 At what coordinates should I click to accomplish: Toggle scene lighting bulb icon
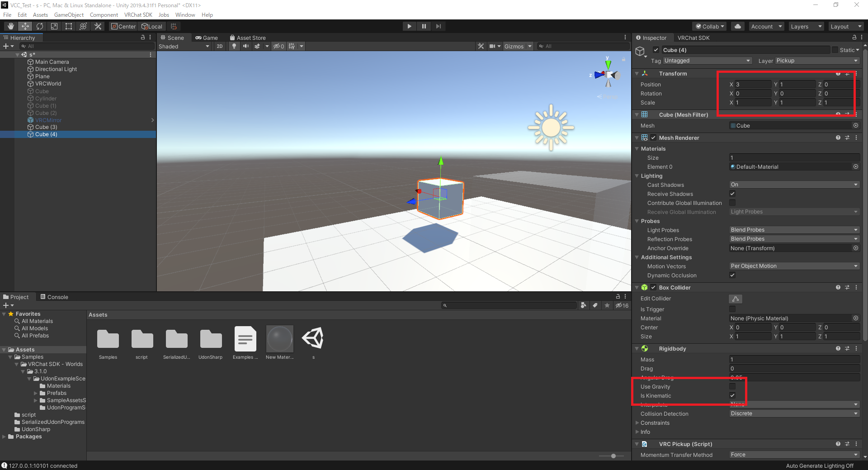[234, 46]
